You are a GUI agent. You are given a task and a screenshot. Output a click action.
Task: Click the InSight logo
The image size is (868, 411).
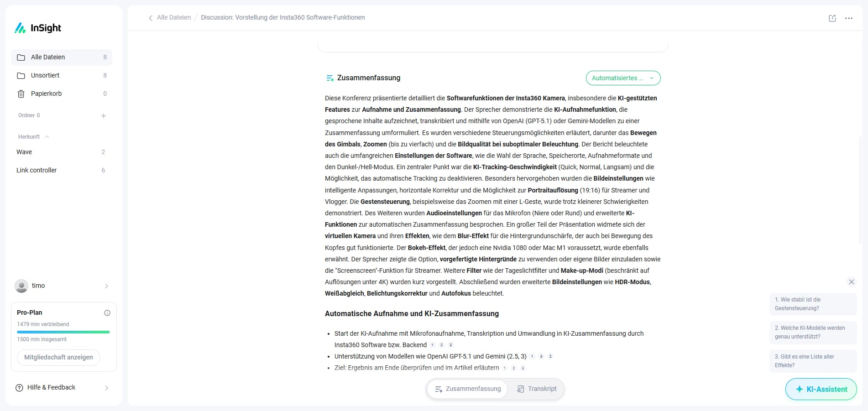tap(38, 28)
